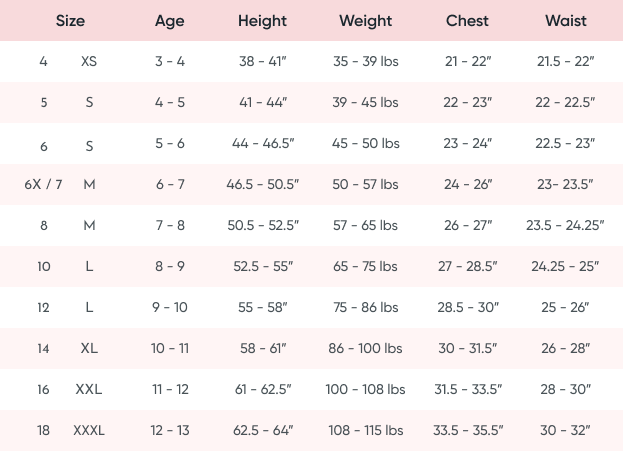Click the Chest column header
This screenshot has width=623, height=451.
point(468,21)
